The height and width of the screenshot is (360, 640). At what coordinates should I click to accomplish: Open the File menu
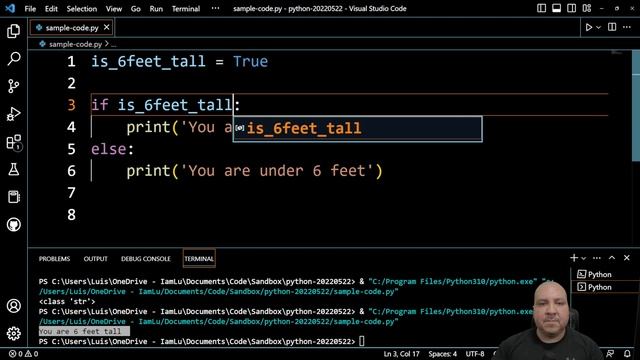(x=30, y=9)
